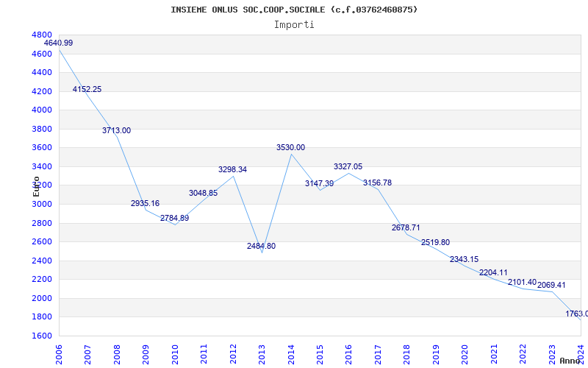Click the 2021 x-axis year label
The image size is (588, 368).
click(x=494, y=355)
